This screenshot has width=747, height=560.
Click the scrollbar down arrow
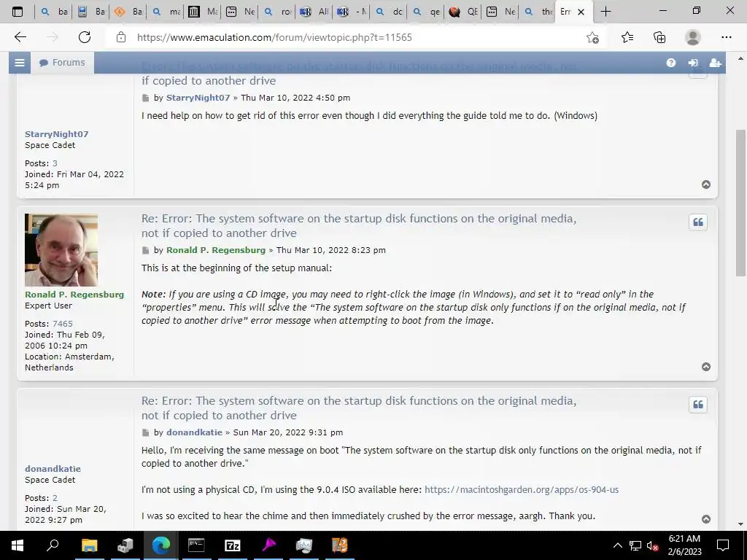tap(740, 524)
